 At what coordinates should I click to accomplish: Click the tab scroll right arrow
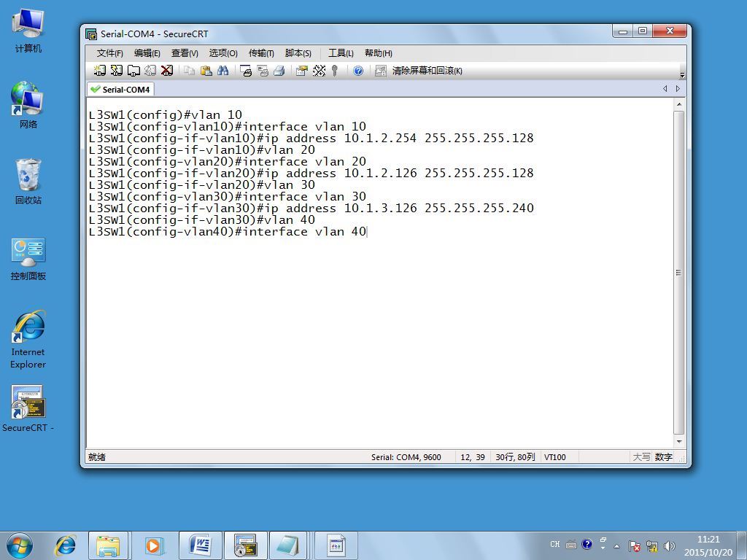coord(678,88)
